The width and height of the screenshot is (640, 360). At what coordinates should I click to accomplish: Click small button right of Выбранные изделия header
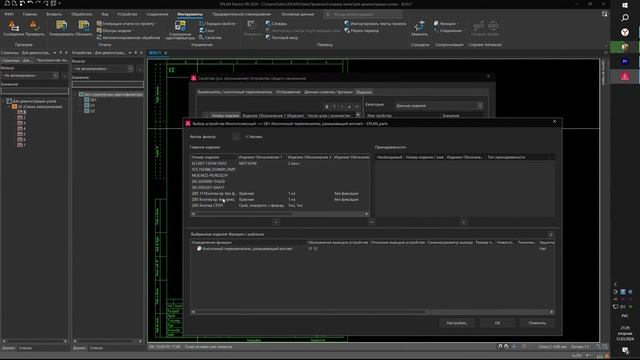[x=551, y=235]
